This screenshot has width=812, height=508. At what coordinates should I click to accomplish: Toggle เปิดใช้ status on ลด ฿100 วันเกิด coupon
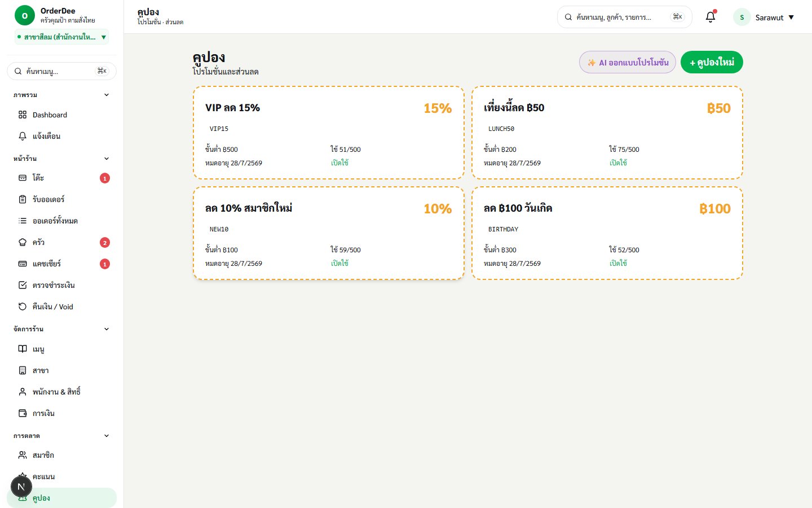618,263
